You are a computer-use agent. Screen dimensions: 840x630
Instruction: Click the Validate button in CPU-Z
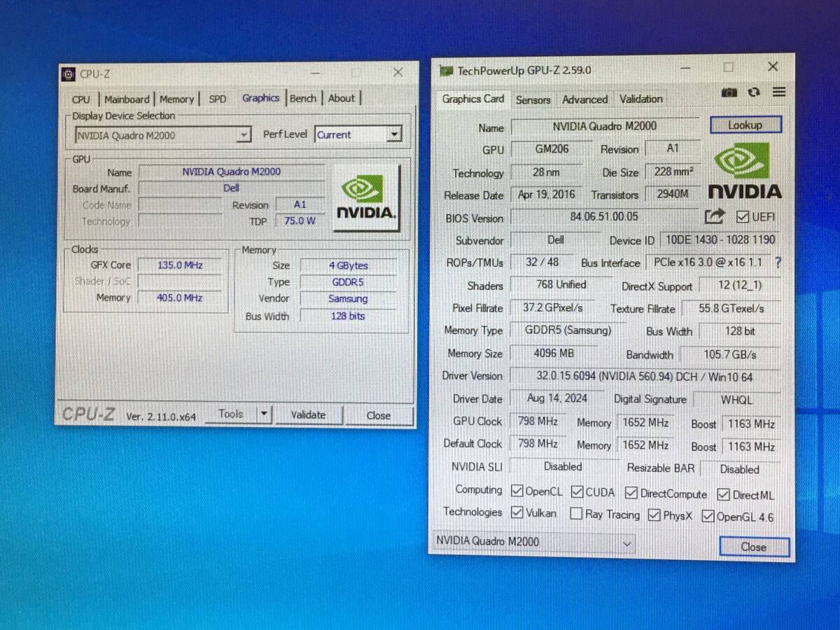pos(308,415)
